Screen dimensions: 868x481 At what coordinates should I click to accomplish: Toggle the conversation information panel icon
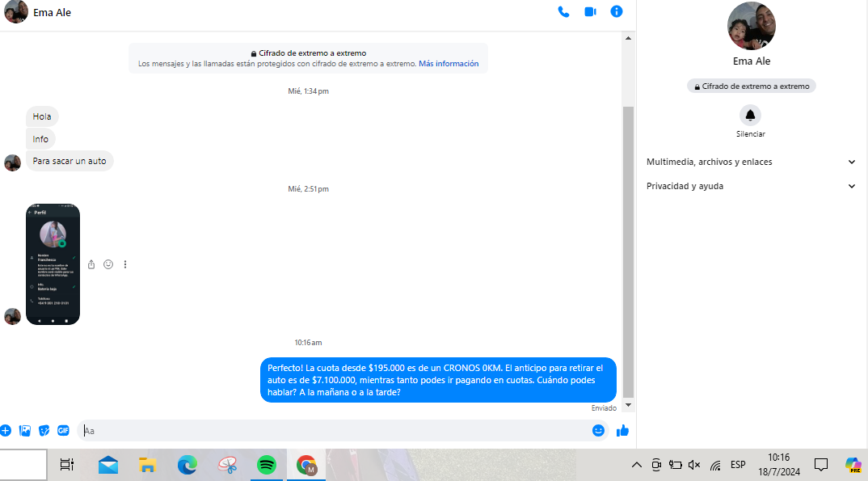(617, 12)
